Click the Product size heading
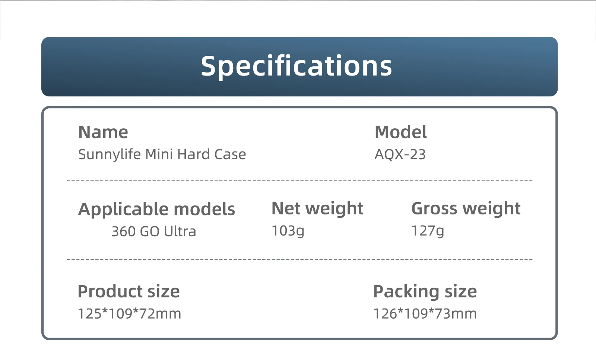 [x=129, y=291]
